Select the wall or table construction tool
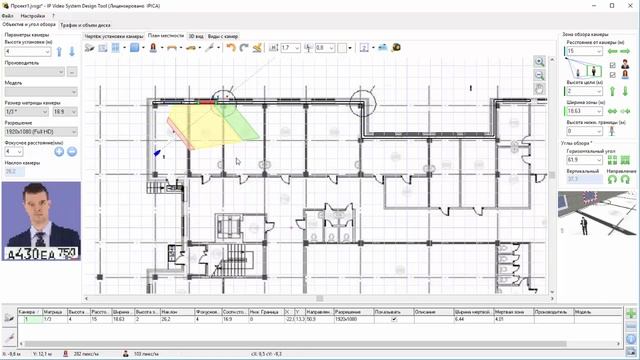This screenshot has height=360, width=640. [172, 48]
